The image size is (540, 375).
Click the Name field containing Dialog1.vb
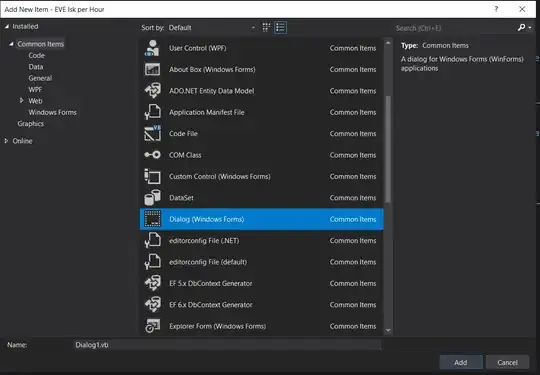point(227,345)
